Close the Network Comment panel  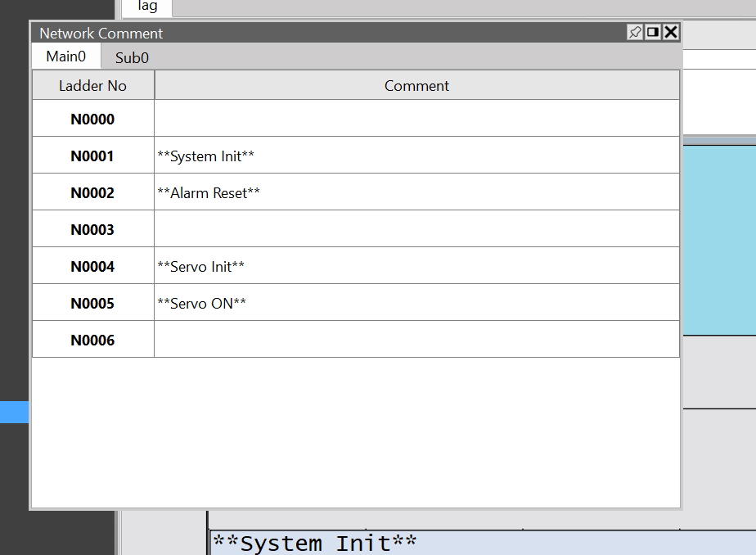(671, 32)
